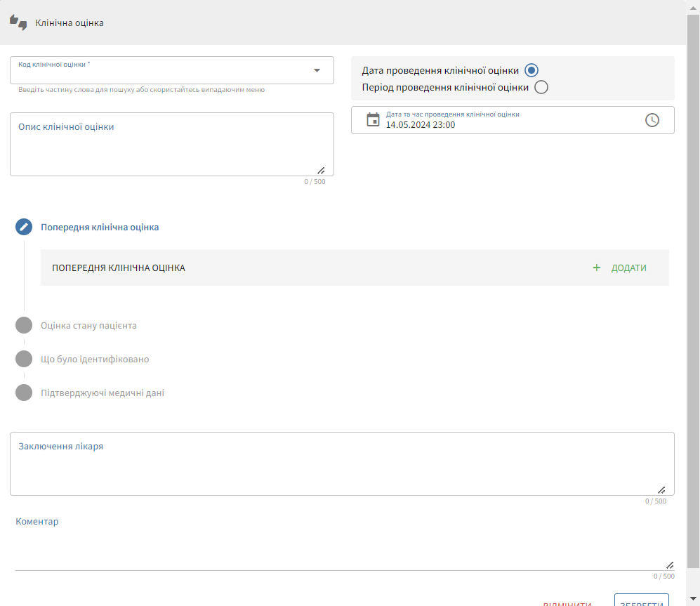Click the gray circle for Підтверджуючі медичні дані
Viewport: 700px width, 606px height.
[24, 393]
